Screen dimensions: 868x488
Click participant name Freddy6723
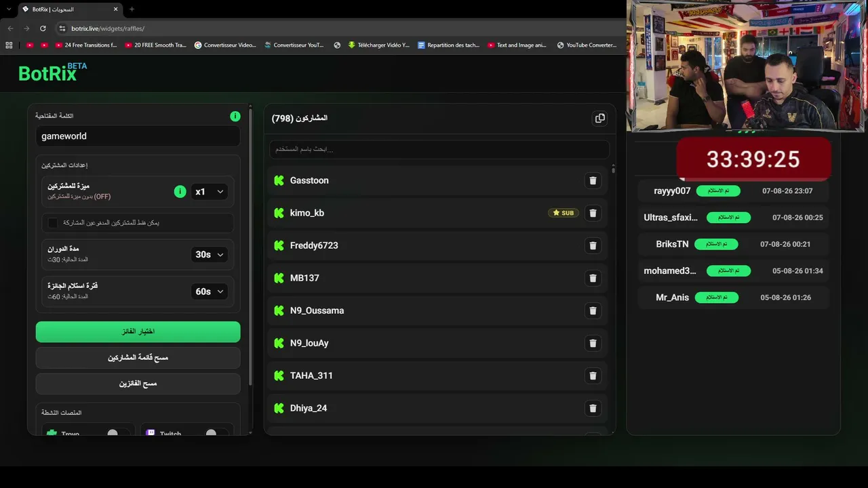(314, 245)
